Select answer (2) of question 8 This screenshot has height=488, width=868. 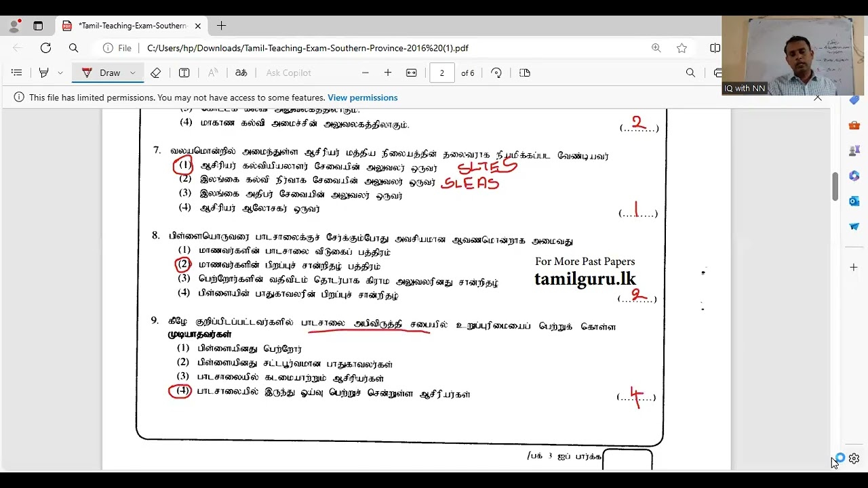(183, 265)
